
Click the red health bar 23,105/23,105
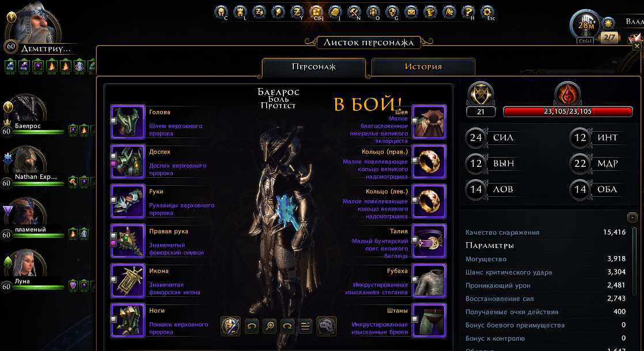point(567,112)
